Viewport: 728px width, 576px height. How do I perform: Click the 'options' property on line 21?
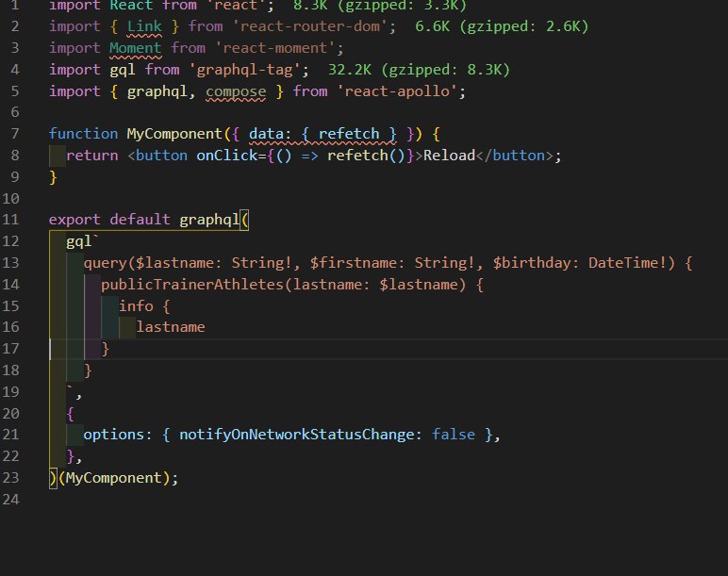pyautogui.click(x=114, y=435)
